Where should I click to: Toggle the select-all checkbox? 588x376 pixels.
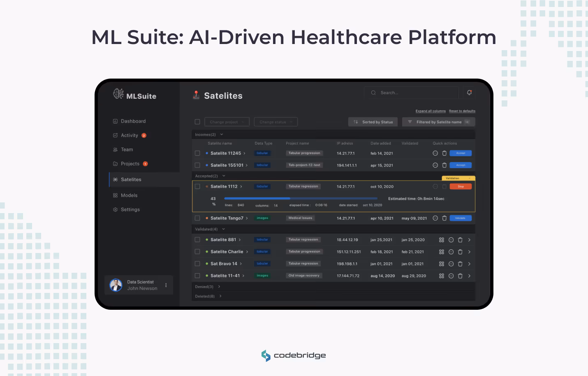click(197, 122)
